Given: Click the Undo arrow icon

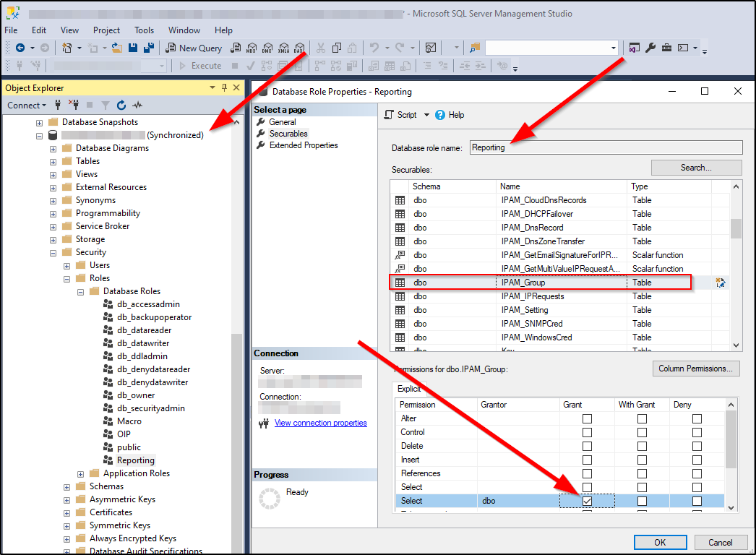Looking at the screenshot, I should coord(374,48).
